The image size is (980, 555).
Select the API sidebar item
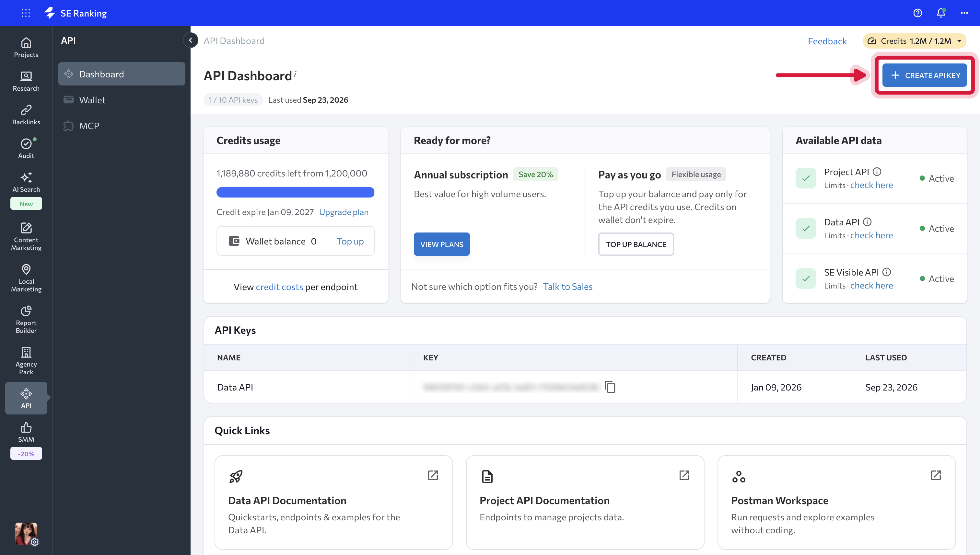[x=26, y=398]
